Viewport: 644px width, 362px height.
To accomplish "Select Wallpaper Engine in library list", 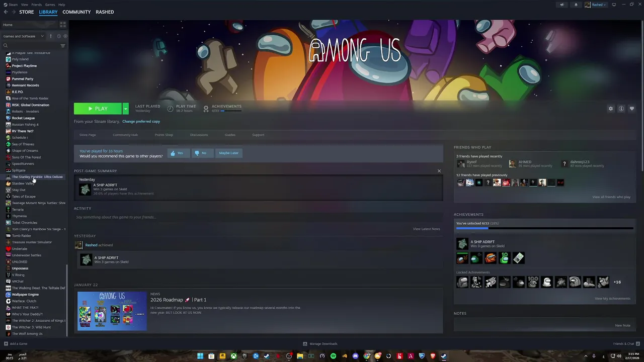I will (x=25, y=295).
